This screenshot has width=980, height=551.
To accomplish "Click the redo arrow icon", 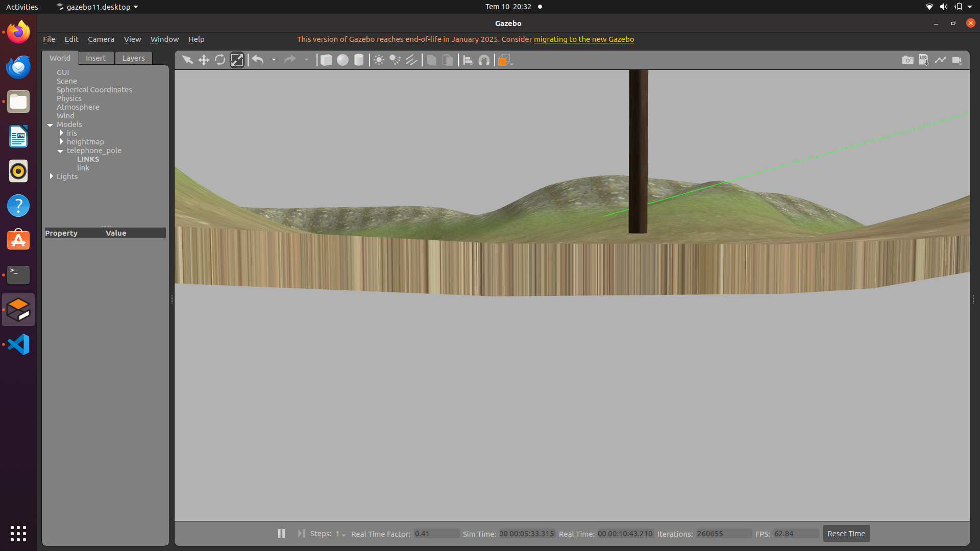I will coord(290,60).
